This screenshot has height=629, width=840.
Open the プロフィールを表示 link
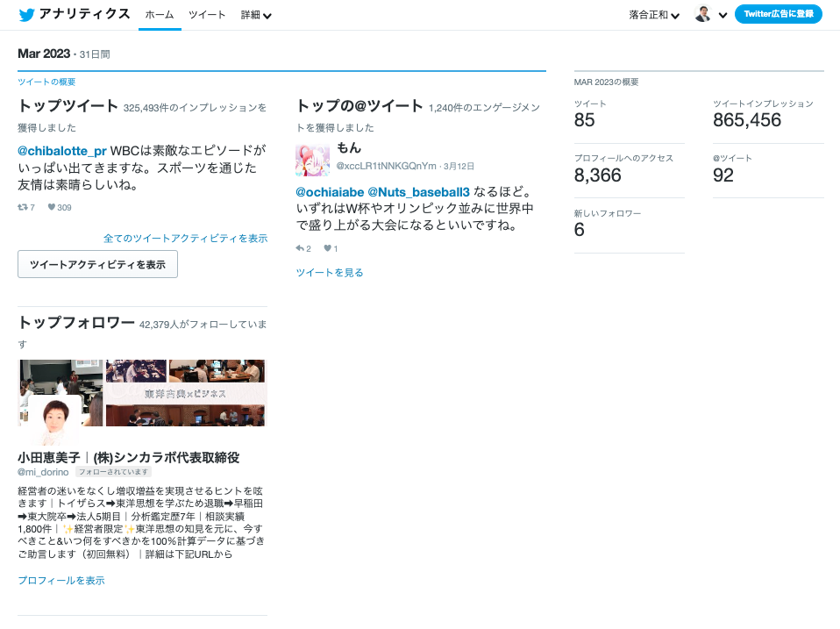61,581
